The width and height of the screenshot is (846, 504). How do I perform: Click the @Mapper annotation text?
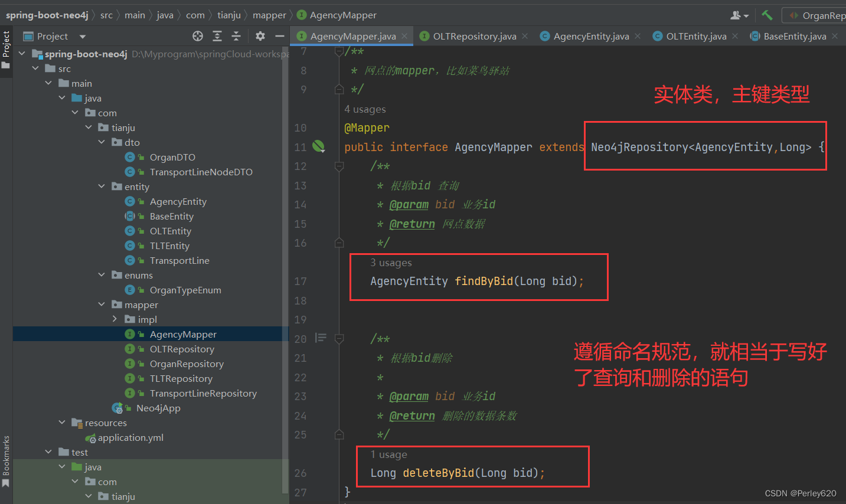coord(367,127)
